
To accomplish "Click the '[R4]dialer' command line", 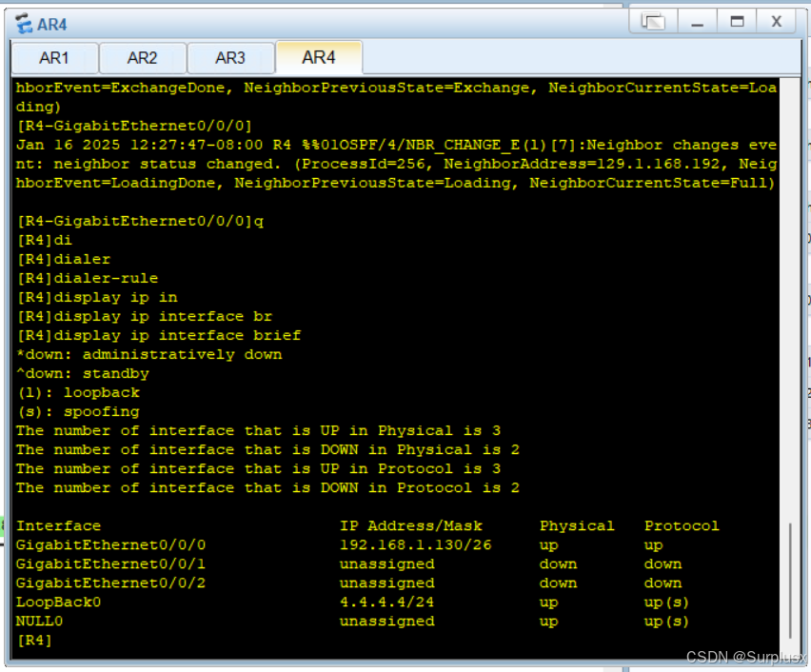I will 63,259.
